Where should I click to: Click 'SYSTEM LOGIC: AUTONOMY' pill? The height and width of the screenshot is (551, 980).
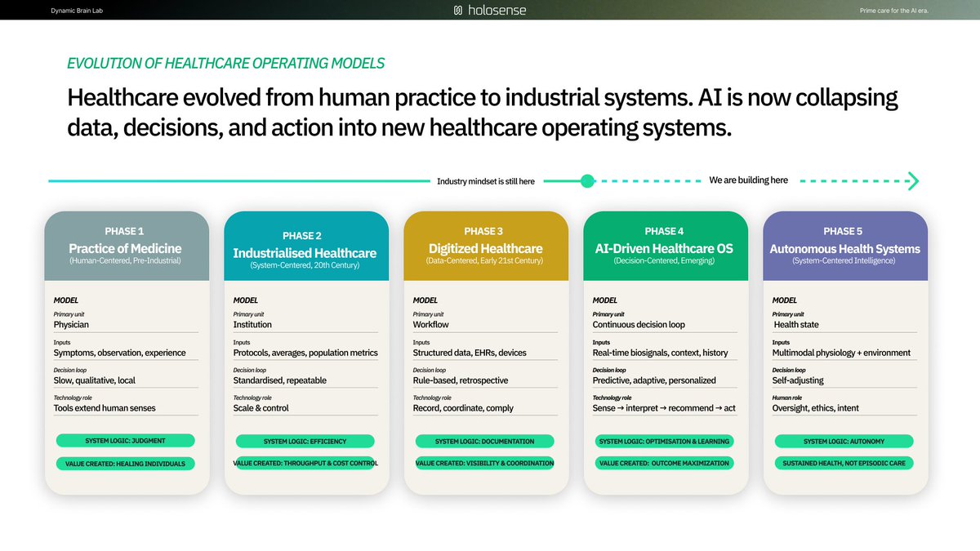[844, 441]
